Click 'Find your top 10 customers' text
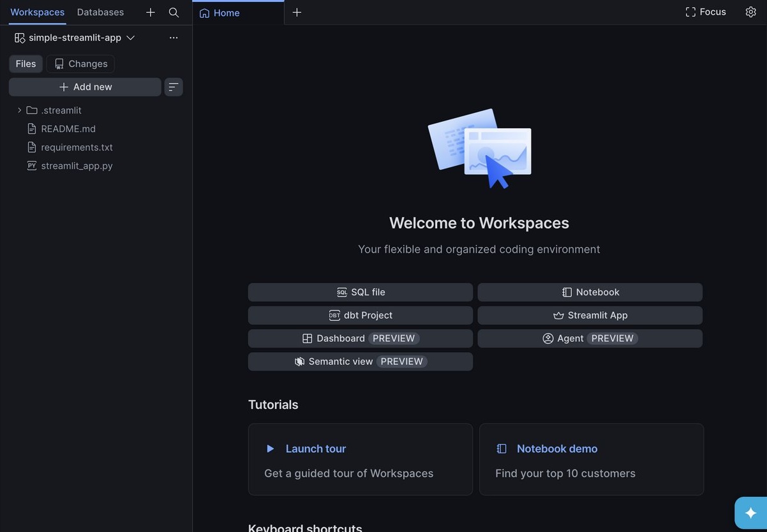 (x=565, y=473)
